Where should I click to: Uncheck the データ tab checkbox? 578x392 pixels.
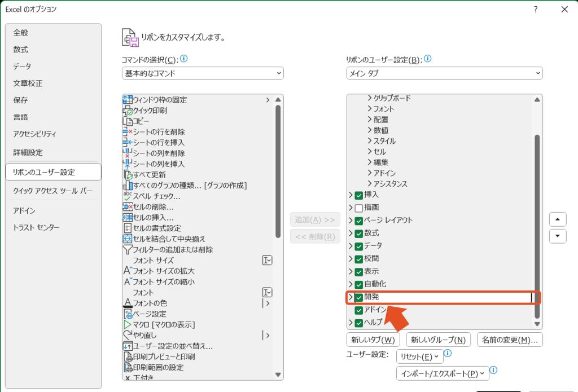pyautogui.click(x=358, y=246)
